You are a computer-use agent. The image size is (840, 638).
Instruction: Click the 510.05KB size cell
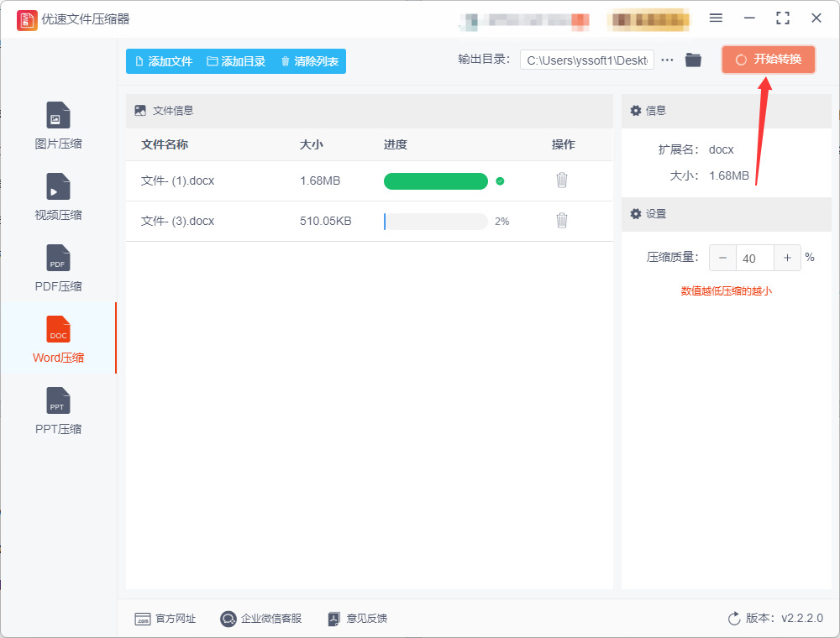(326, 221)
